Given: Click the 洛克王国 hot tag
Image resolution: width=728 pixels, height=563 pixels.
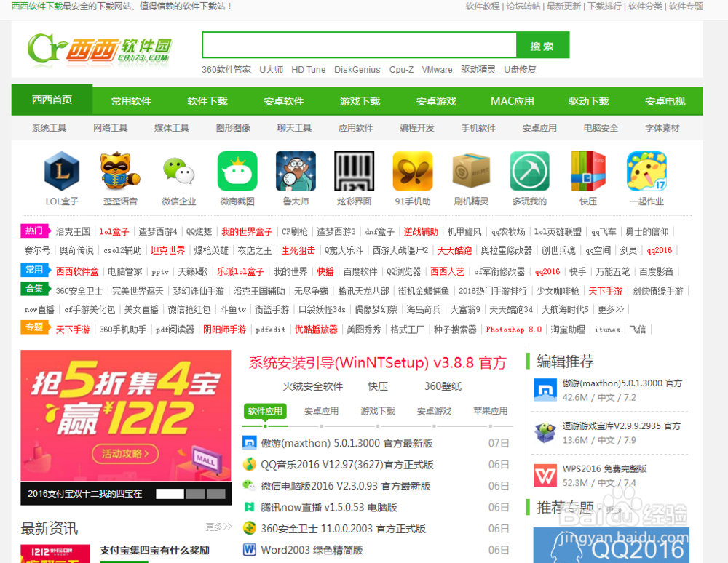Looking at the screenshot, I should pyautogui.click(x=73, y=231).
